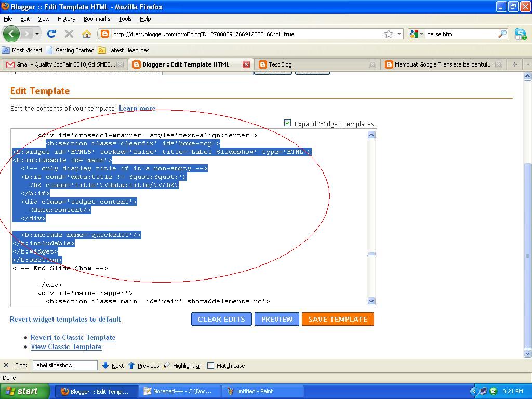
Task: Open the Edit menu
Action: [25, 19]
